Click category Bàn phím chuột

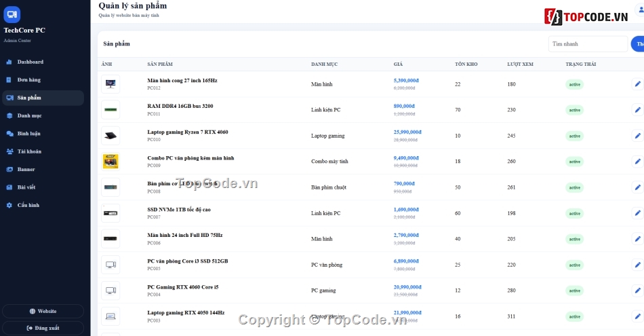click(329, 187)
